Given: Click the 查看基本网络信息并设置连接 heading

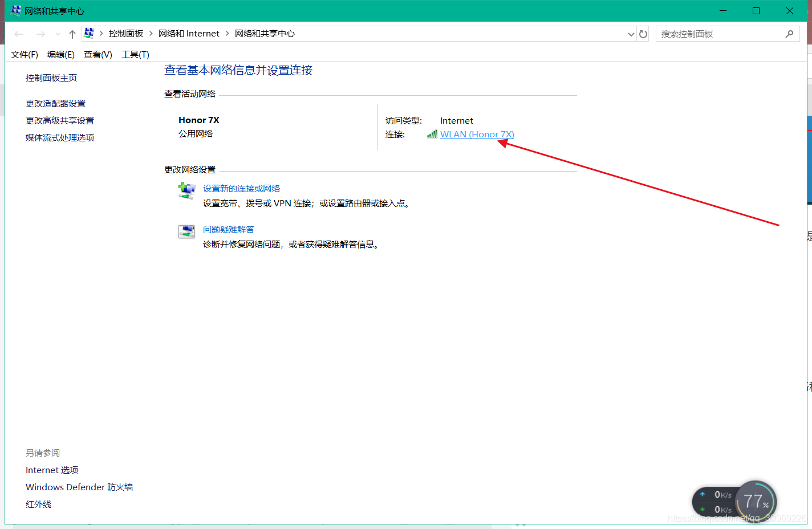Looking at the screenshot, I should (238, 70).
